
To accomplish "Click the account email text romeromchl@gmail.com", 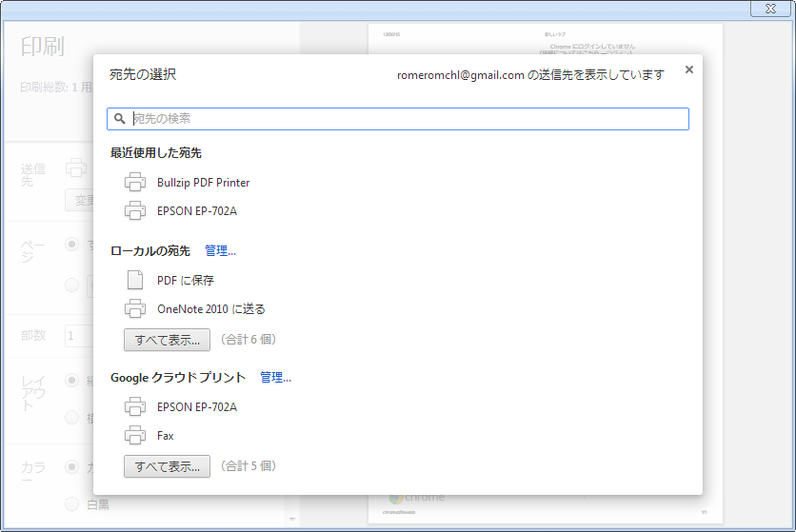I will tap(461, 75).
